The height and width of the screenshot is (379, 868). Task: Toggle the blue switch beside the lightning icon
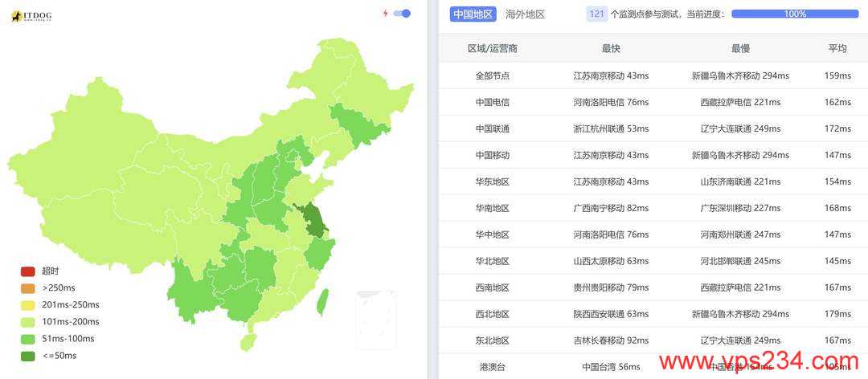click(402, 14)
